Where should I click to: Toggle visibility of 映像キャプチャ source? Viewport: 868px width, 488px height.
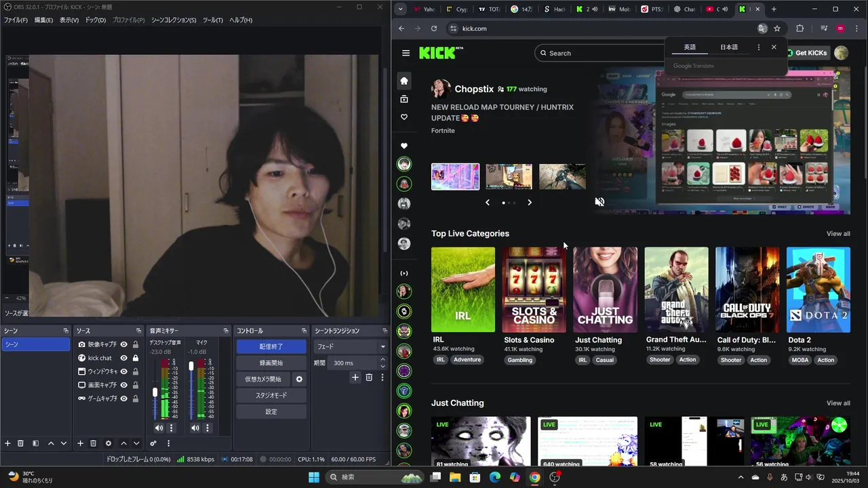(x=124, y=344)
